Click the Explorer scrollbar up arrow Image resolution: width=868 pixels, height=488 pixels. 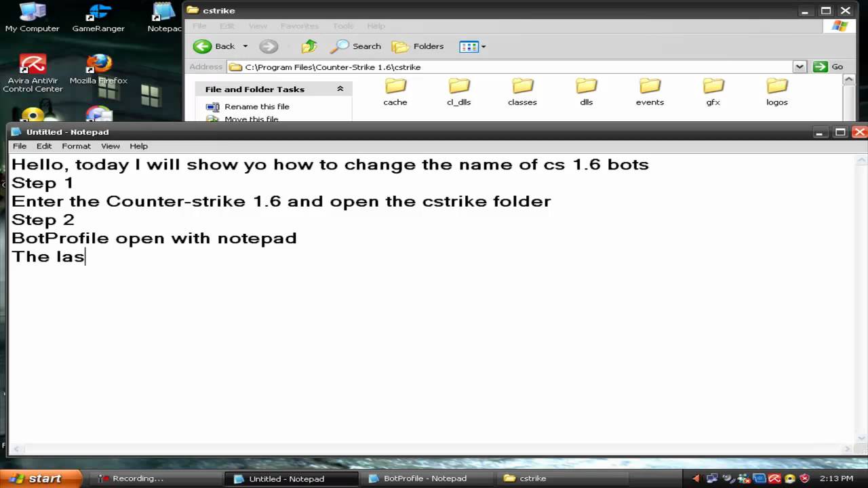[848, 79]
